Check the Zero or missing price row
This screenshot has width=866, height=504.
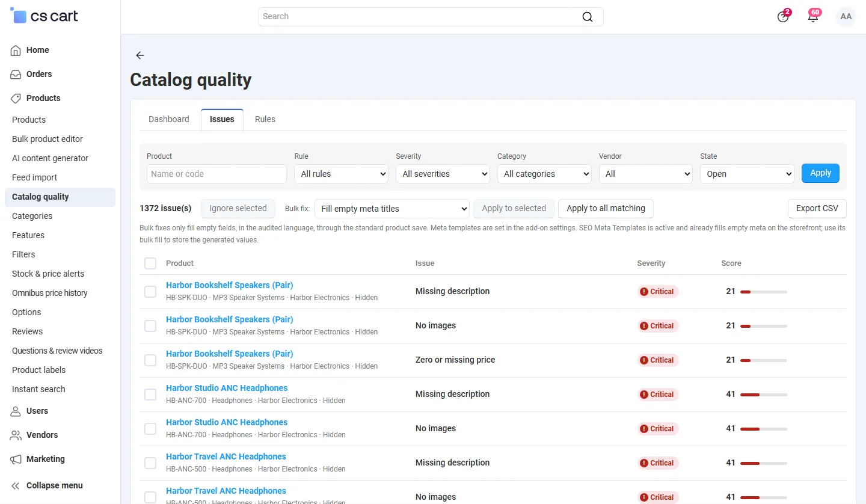coord(150,360)
